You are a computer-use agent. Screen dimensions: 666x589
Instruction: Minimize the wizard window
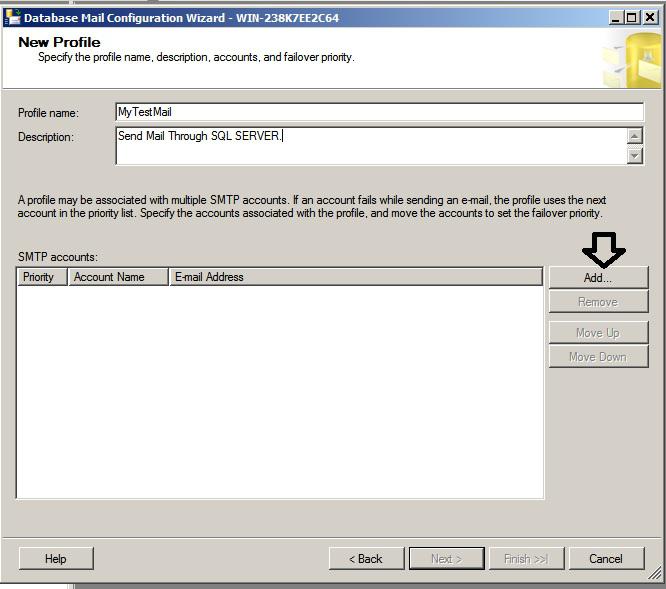click(616, 18)
